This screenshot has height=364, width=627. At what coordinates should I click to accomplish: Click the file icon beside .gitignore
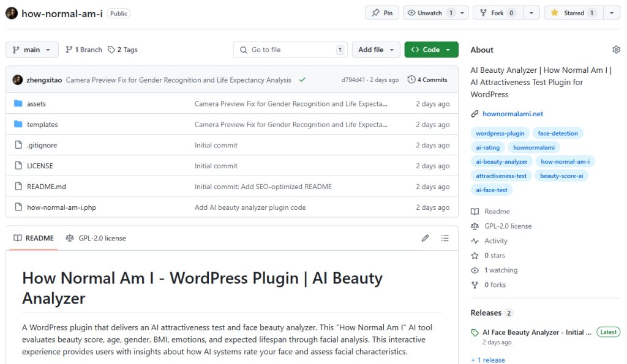coord(18,144)
